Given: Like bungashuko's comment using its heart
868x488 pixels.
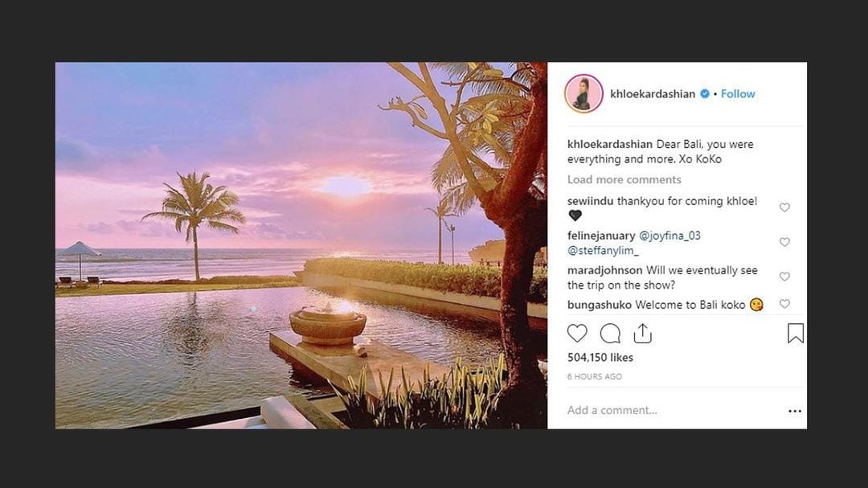Looking at the screenshot, I should coord(784,304).
